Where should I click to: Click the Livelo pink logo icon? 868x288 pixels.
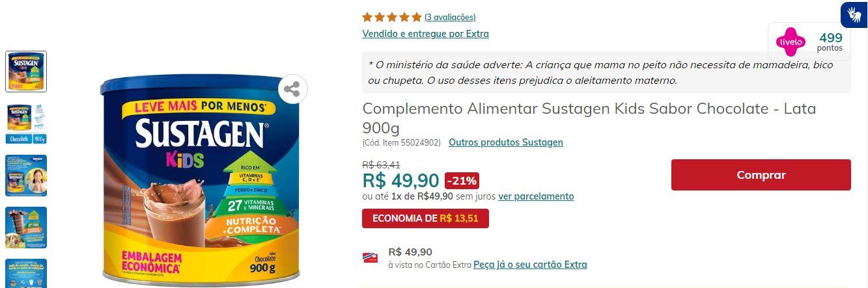tap(791, 42)
